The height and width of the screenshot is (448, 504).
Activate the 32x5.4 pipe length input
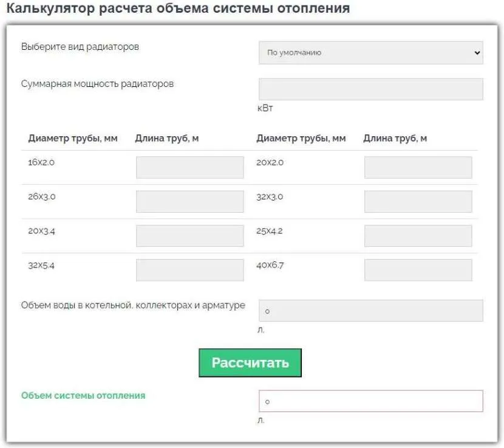click(x=189, y=270)
